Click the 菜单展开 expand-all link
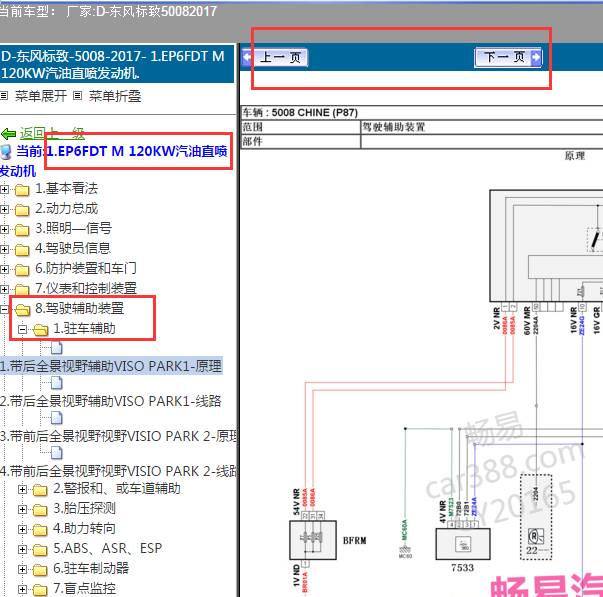Viewport: 603px width, 597px height. pos(41,96)
